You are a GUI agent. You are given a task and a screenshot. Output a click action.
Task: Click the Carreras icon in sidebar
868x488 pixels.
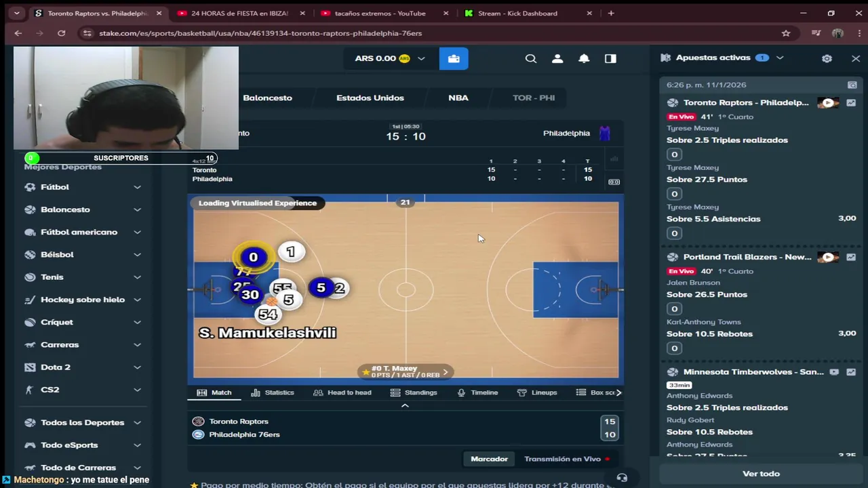(x=30, y=345)
